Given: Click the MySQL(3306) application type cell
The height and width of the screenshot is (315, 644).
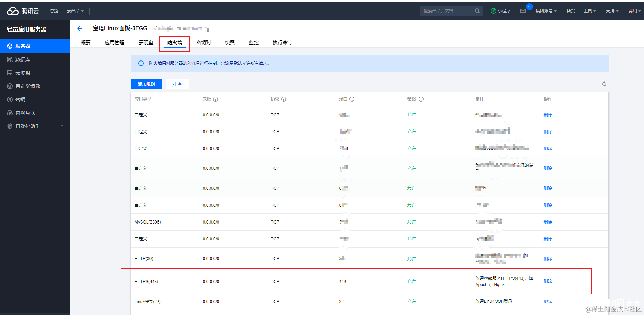Looking at the screenshot, I should (148, 222).
